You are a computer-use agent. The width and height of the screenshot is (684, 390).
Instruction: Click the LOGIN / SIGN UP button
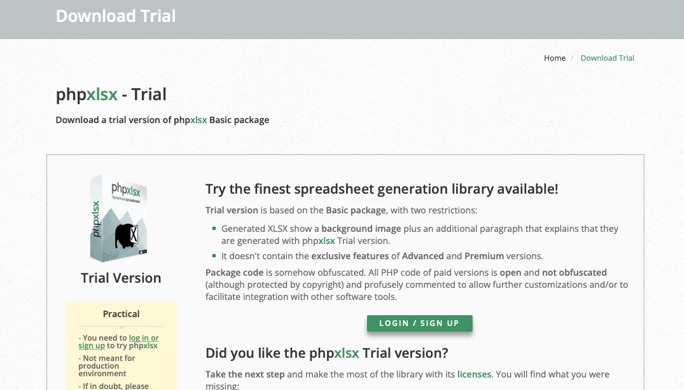[x=419, y=323]
